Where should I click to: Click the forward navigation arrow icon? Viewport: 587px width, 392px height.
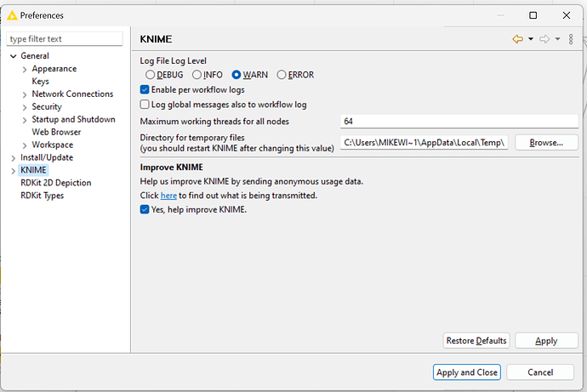coord(544,39)
